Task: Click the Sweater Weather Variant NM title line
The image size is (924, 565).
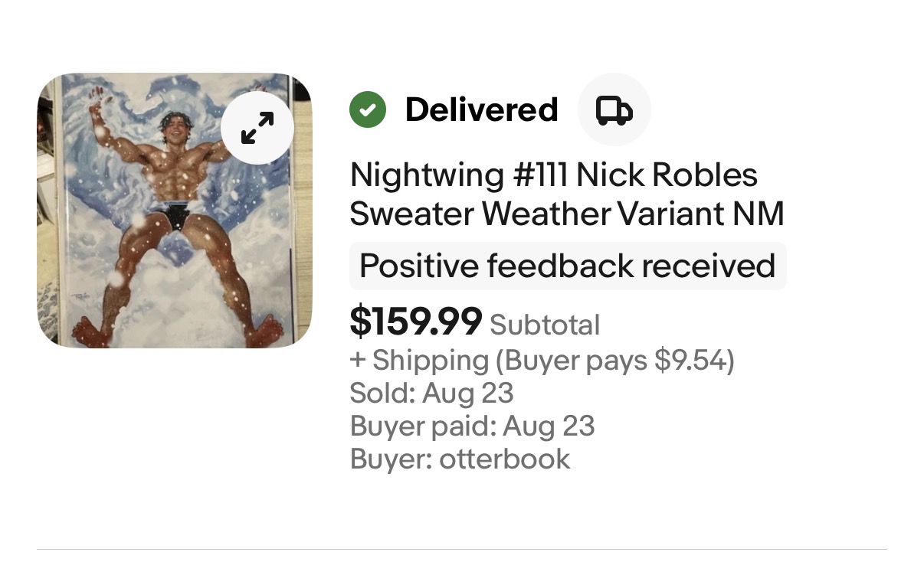Action: pos(567,214)
